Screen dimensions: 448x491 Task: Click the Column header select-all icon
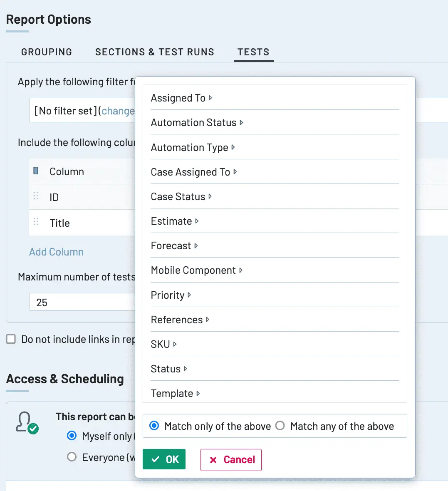coord(36,171)
